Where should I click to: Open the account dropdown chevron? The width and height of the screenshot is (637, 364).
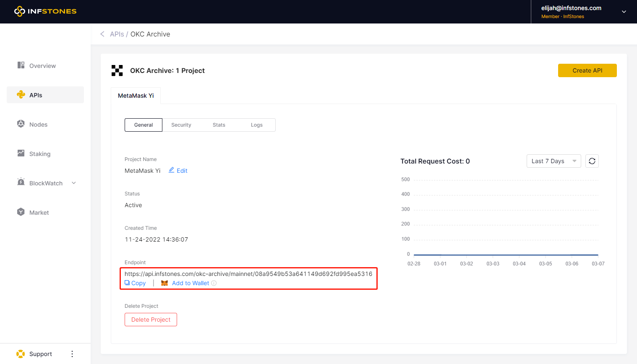click(624, 12)
